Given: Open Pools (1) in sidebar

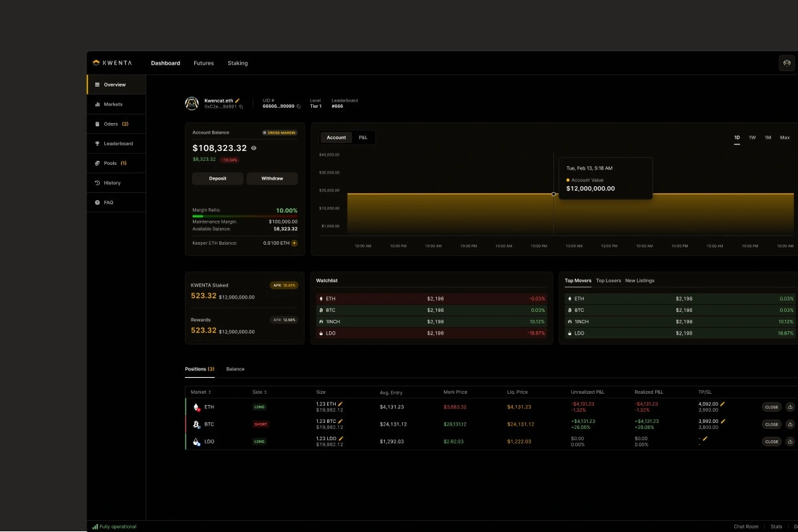Looking at the screenshot, I should pos(116,163).
